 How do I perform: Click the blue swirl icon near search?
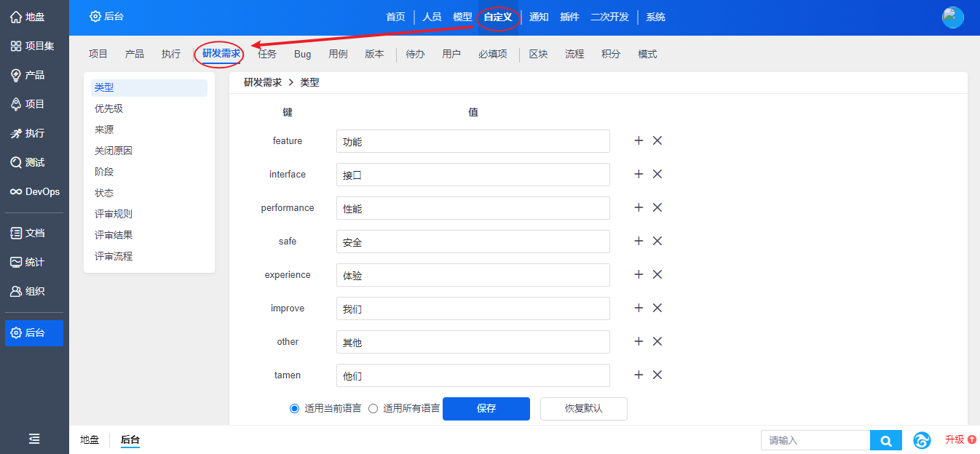point(922,440)
